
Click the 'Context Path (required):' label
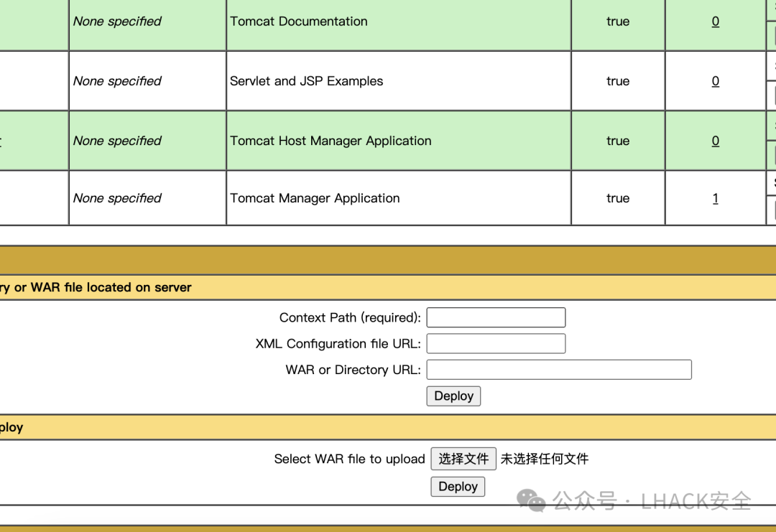point(350,317)
